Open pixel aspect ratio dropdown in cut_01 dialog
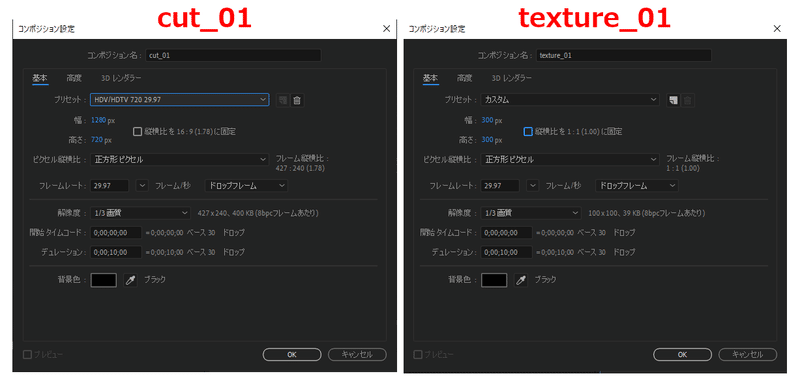 [x=180, y=160]
